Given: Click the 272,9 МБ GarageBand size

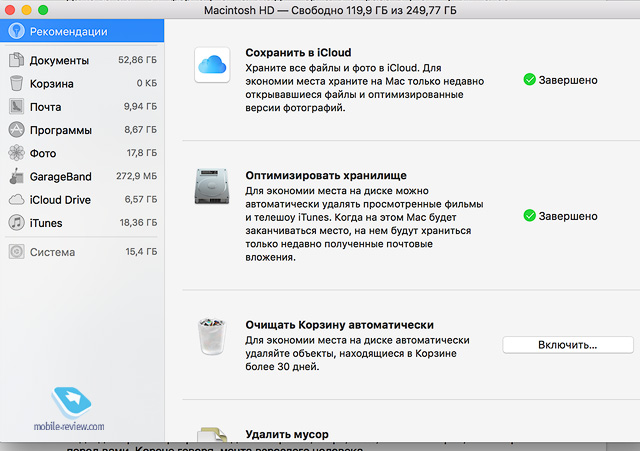Looking at the screenshot, I should 136,176.
